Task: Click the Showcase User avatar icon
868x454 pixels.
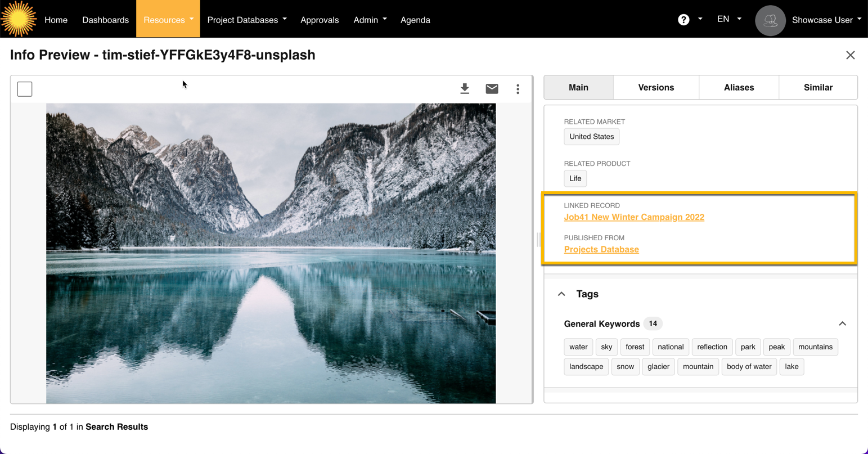Action: click(770, 20)
